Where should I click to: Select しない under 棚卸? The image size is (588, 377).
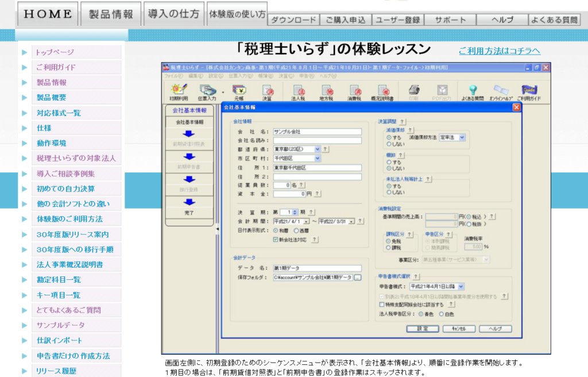389,168
